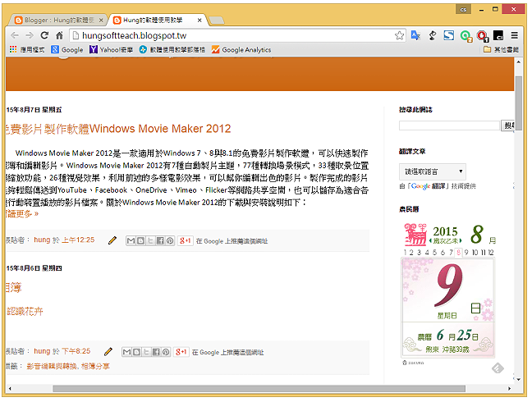Switch to the Blogger: Hung tab
The width and height of the screenshot is (532, 402).
click(x=56, y=21)
